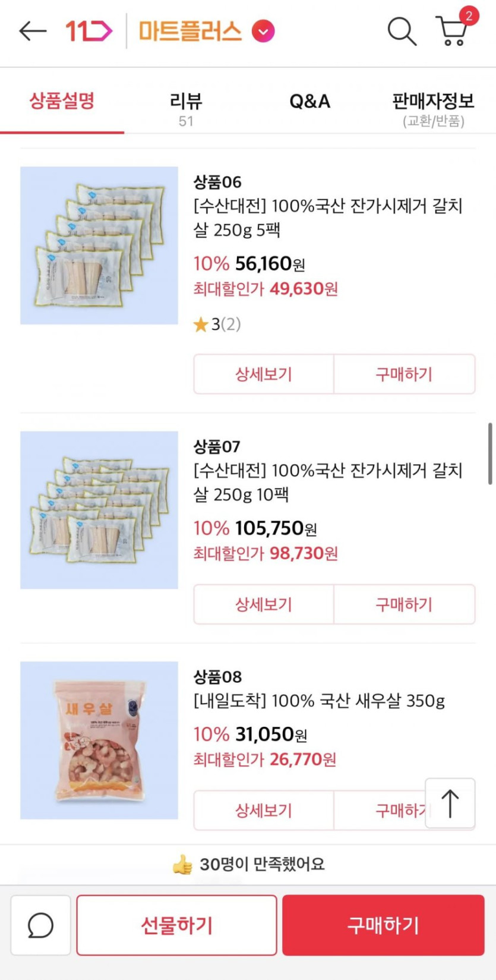
Task: Open the search magnifier icon
Action: (x=402, y=31)
